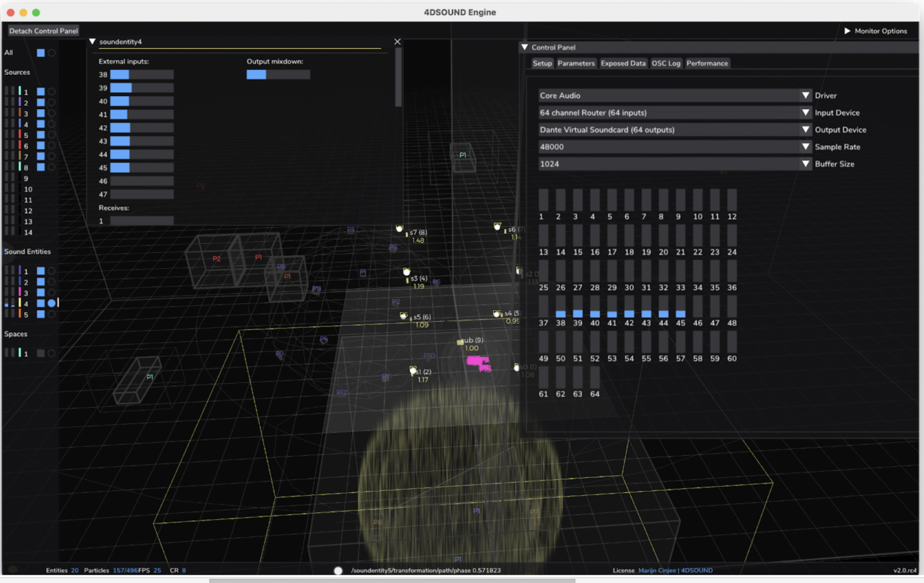Viewport: 924px width, 583px height.
Task: Click the Receives 1 level bar
Action: (x=142, y=221)
